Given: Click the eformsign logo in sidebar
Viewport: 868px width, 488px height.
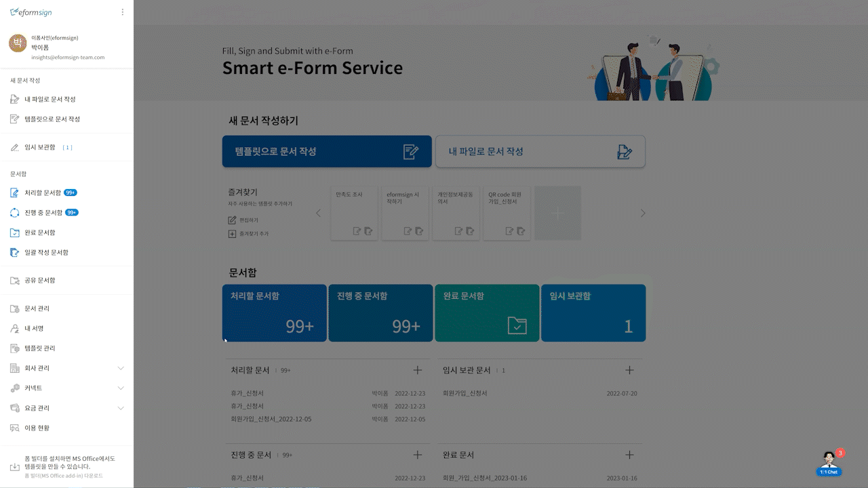Looking at the screenshot, I should [x=31, y=12].
